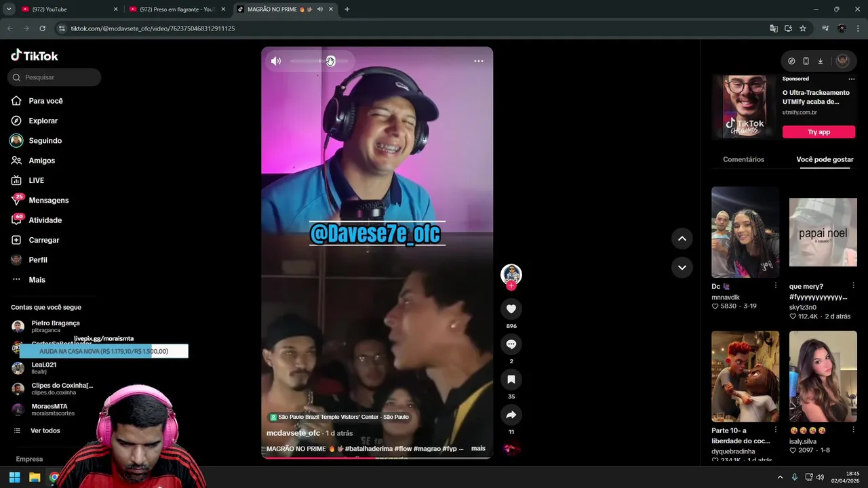868x488 pixels.
Task: Reload the page
Action: (x=42, y=28)
